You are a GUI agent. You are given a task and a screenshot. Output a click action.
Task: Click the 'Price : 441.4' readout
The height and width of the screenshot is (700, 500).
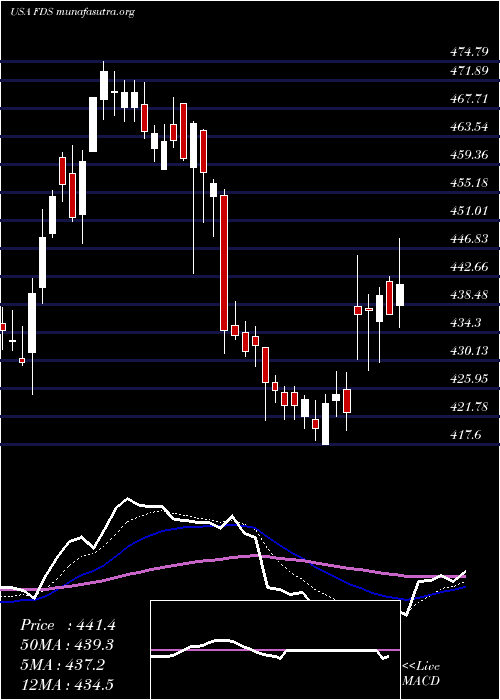(x=68, y=625)
